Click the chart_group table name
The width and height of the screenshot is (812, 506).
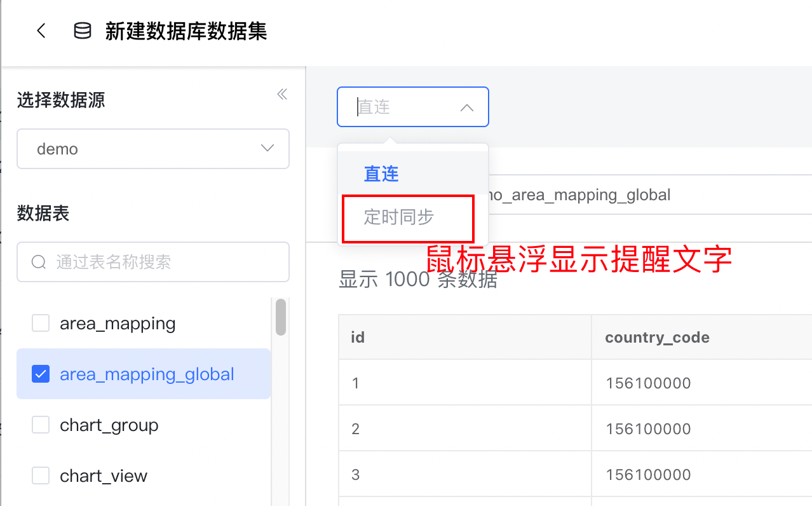pyautogui.click(x=109, y=425)
